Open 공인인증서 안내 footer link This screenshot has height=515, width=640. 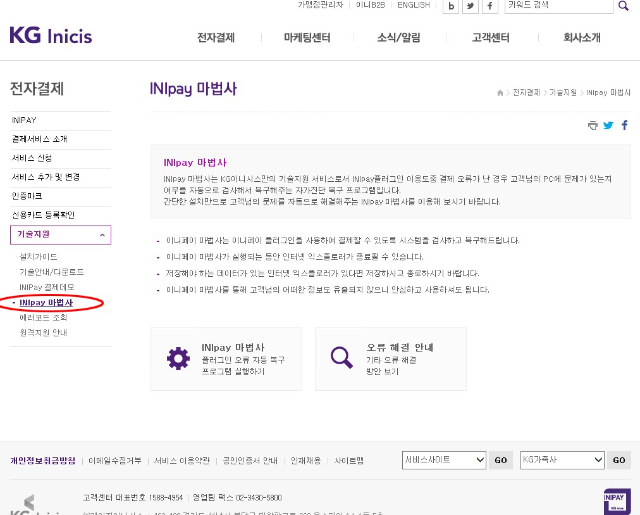point(250,461)
